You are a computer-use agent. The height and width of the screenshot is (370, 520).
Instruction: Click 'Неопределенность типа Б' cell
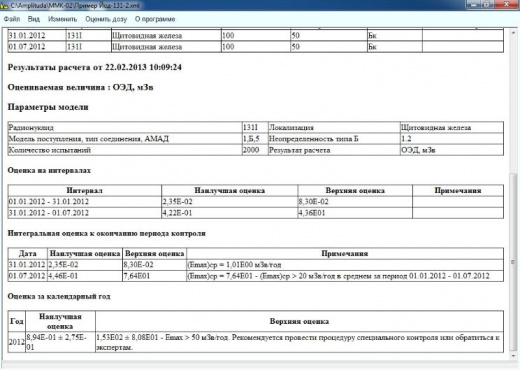[334, 139]
